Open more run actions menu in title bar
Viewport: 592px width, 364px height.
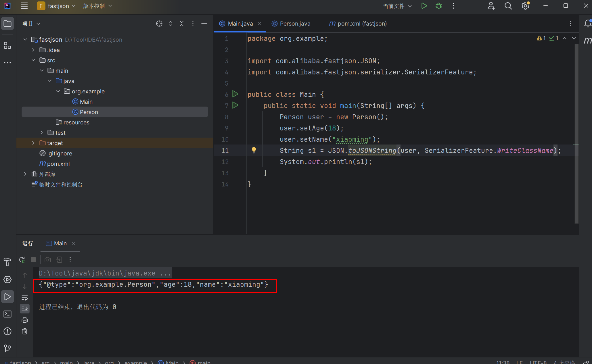[x=453, y=6]
